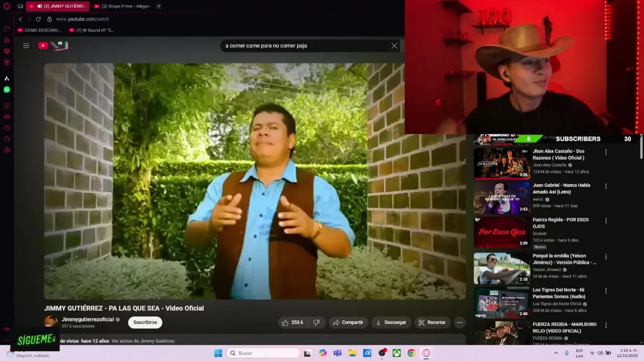Viewport: 644px width, 361px height.
Task: Open the Aria AI icon in sidebar
Action: [7, 78]
